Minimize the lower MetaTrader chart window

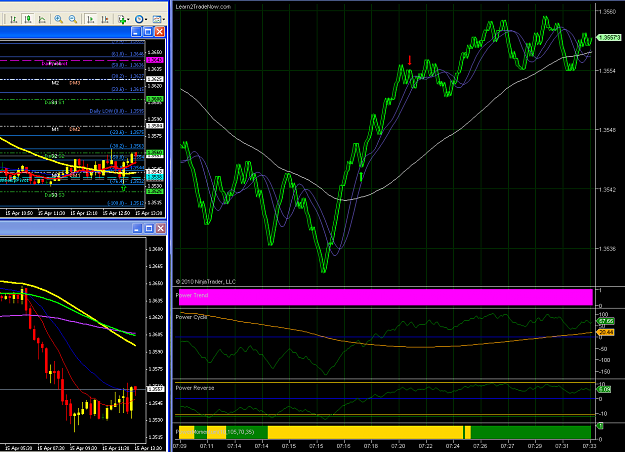click(137, 228)
